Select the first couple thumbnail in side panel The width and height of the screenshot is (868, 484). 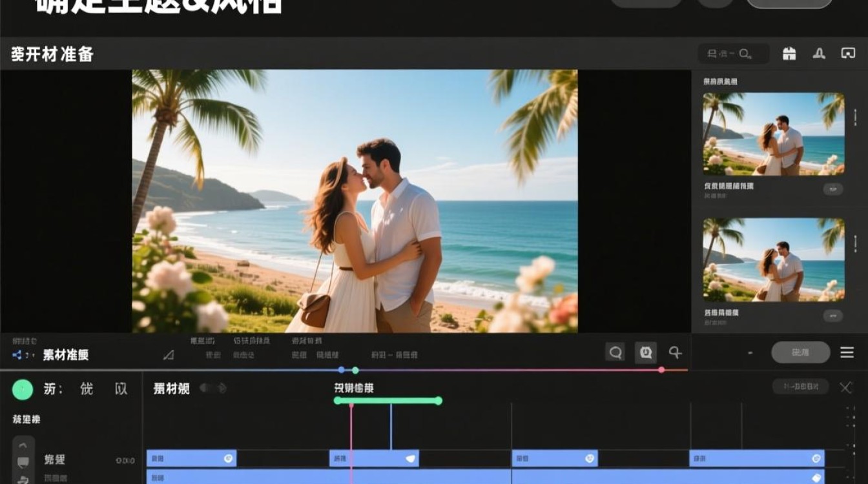[x=774, y=134]
